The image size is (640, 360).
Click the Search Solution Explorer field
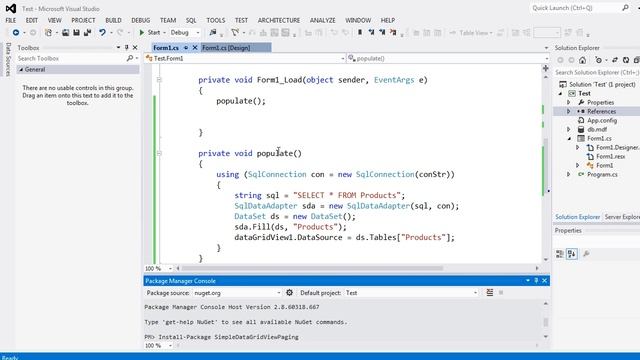[x=597, y=72]
